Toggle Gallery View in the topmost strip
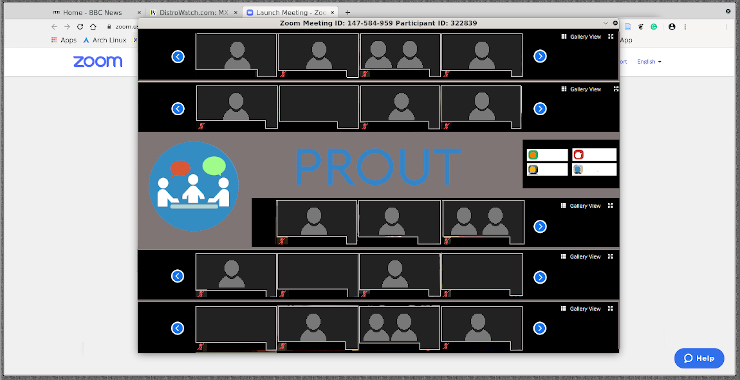This screenshot has height=380, width=740. tap(581, 36)
